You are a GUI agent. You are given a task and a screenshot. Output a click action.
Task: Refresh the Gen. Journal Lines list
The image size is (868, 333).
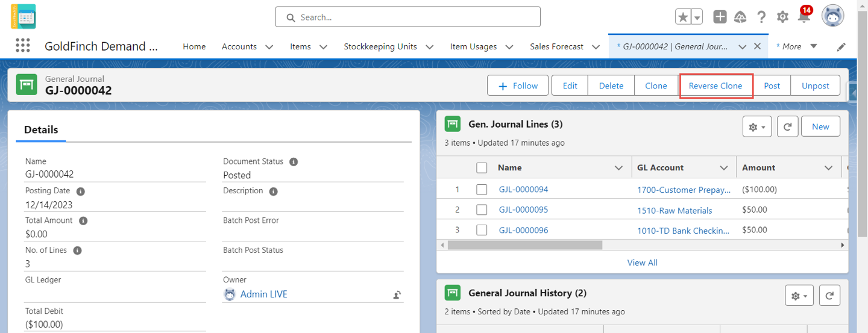coord(787,126)
